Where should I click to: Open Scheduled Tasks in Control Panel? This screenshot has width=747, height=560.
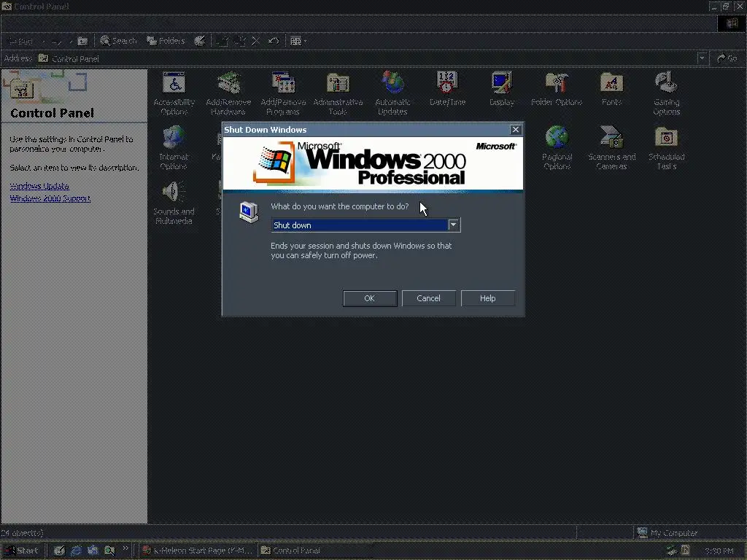[666, 148]
